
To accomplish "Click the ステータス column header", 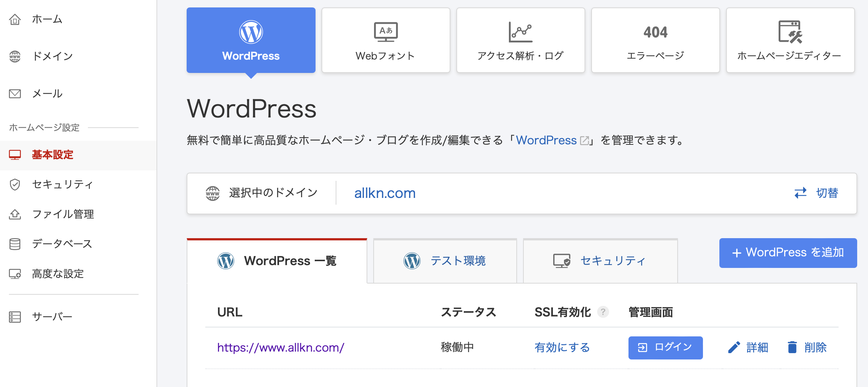I will [469, 312].
